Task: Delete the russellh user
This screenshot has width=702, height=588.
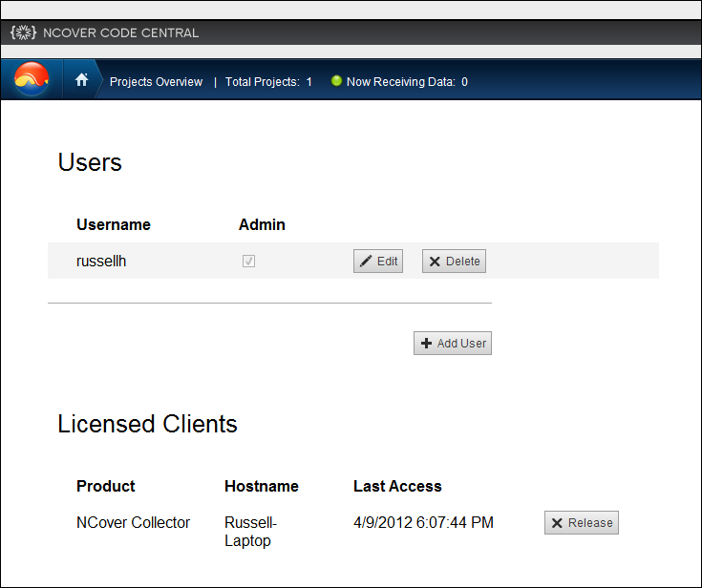Action: (454, 262)
